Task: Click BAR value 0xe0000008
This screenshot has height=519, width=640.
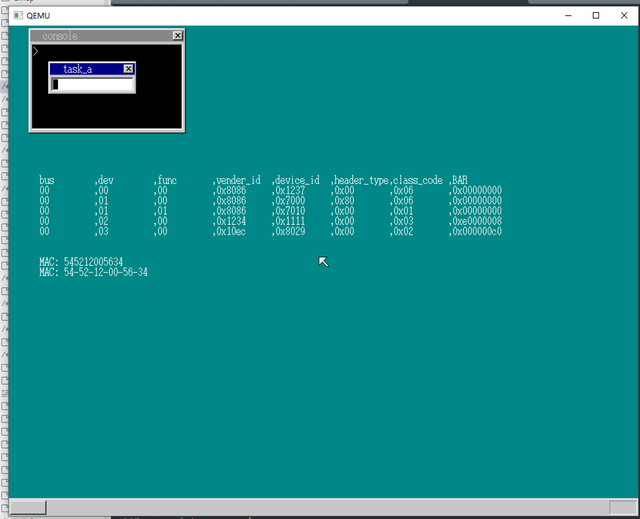Action: click(476, 221)
